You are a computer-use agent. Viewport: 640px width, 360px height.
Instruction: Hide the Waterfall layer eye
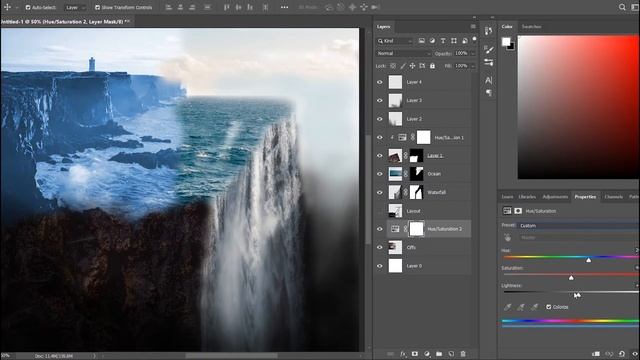coord(380,192)
